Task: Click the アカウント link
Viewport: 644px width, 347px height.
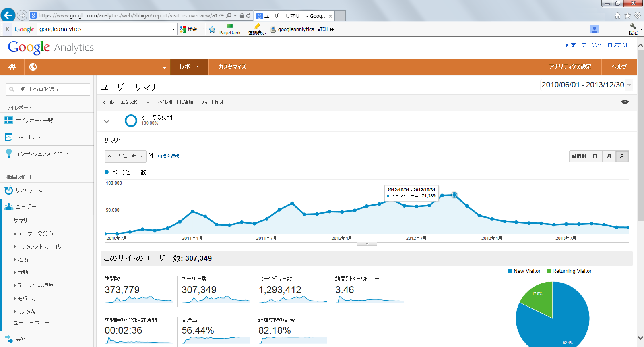Action: click(x=592, y=45)
